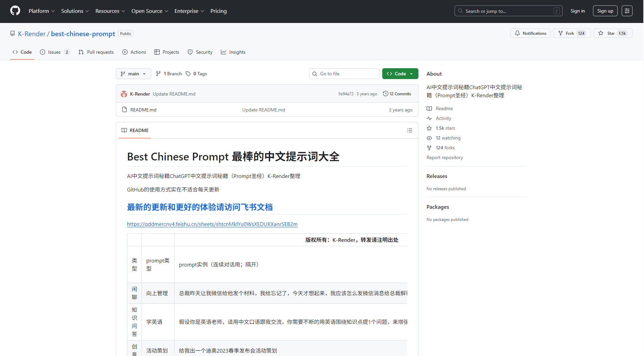644x356 pixels.
Task: Click the file icon next to README.md
Action: pyautogui.click(x=124, y=109)
